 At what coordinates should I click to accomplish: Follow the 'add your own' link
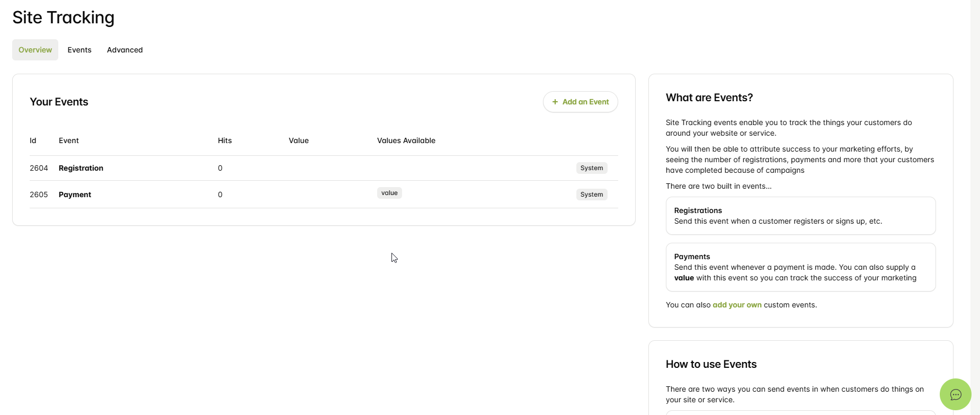737,305
